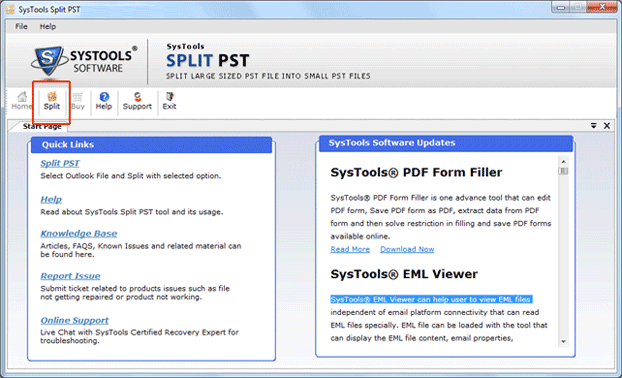Click the updates panel scroll down arrow
The image size is (622, 378).
tap(563, 342)
